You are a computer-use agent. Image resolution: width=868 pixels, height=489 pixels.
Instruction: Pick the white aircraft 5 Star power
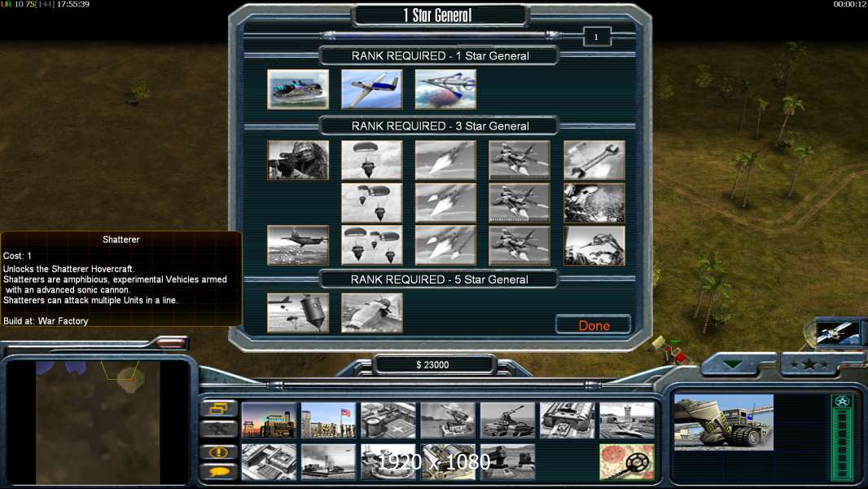tap(371, 313)
